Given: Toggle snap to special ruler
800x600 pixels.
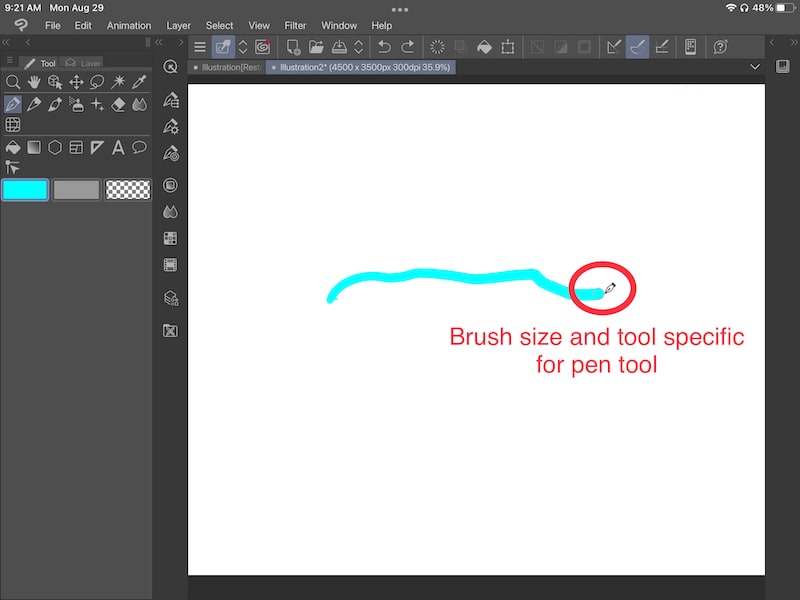Looking at the screenshot, I should point(637,46).
